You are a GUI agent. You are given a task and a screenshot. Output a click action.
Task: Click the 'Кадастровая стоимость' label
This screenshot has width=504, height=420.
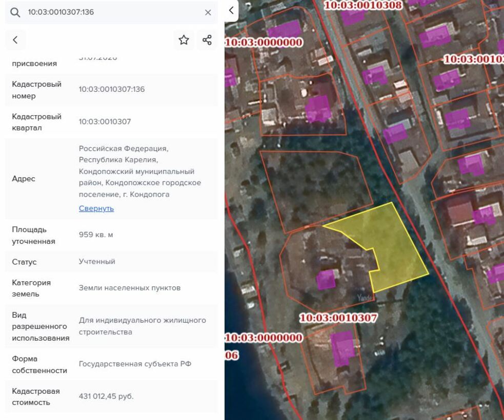[36, 396]
